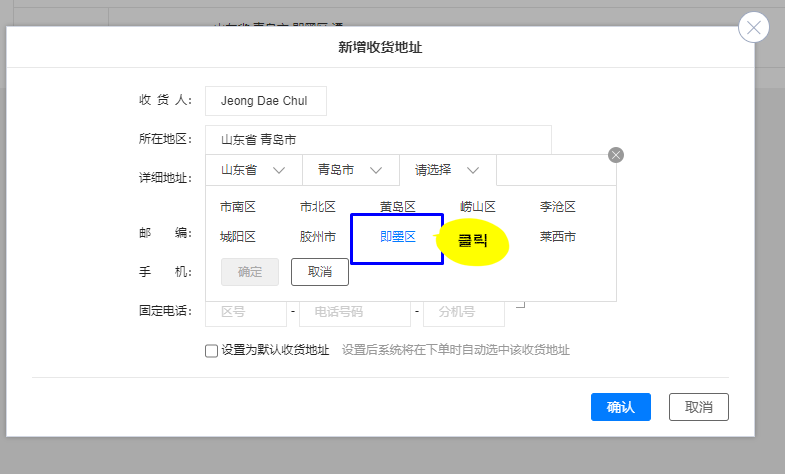Enable the 设置为默认收货地址 checkbox
The image size is (785, 474).
[x=211, y=350]
